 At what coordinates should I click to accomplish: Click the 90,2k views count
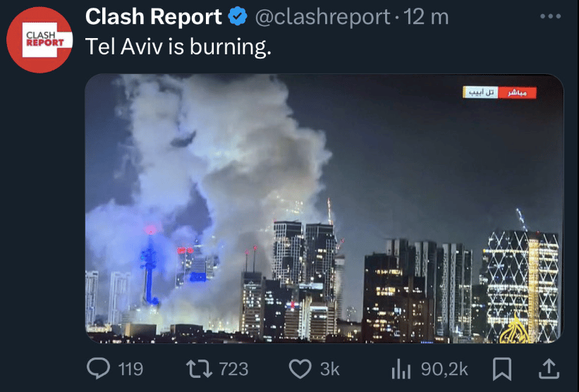(444, 369)
